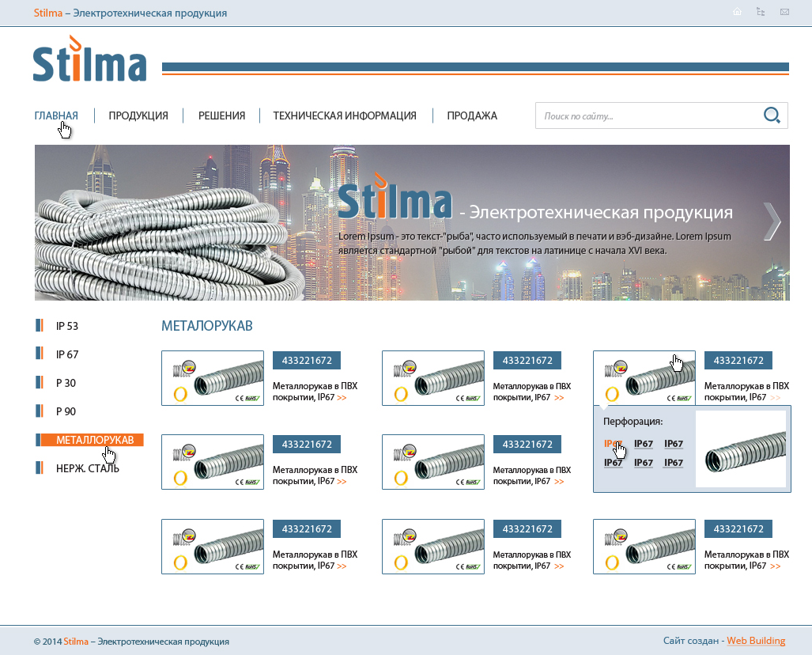
Task: Choose the P 30 sidebar category
Action: point(66,383)
